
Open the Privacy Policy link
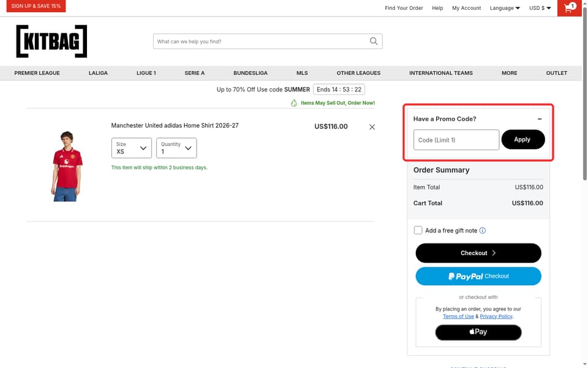496,316
